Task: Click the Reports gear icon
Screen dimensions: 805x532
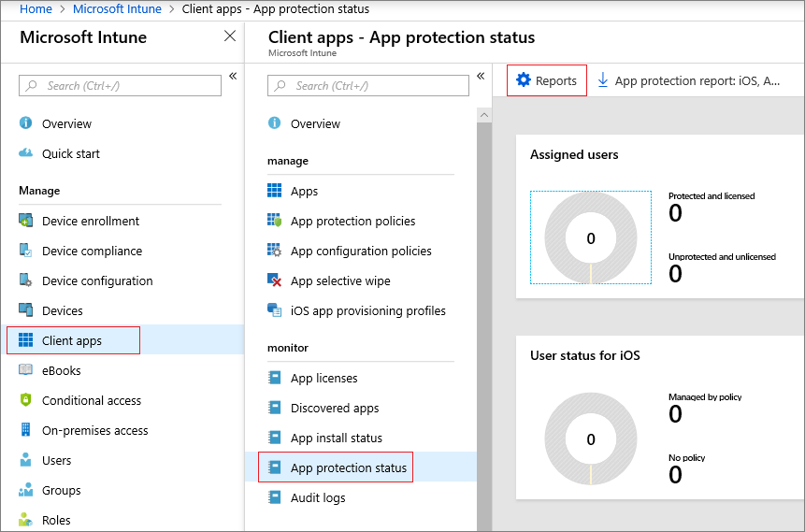Action: [x=524, y=80]
